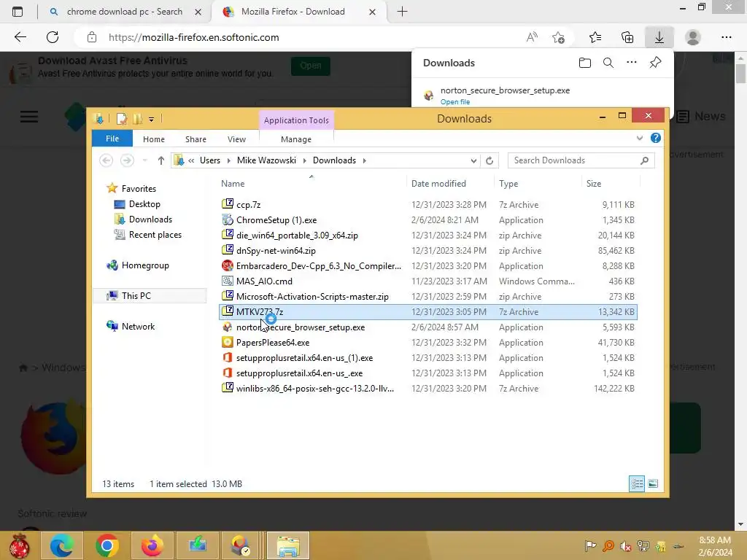Go back in Edge browser

coord(20,37)
